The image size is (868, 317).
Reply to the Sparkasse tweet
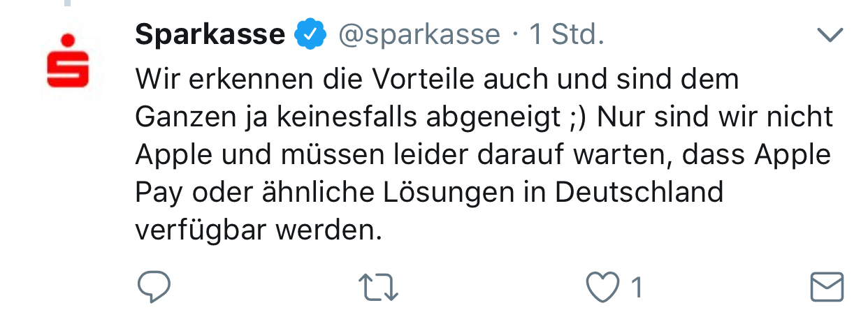pos(154,286)
